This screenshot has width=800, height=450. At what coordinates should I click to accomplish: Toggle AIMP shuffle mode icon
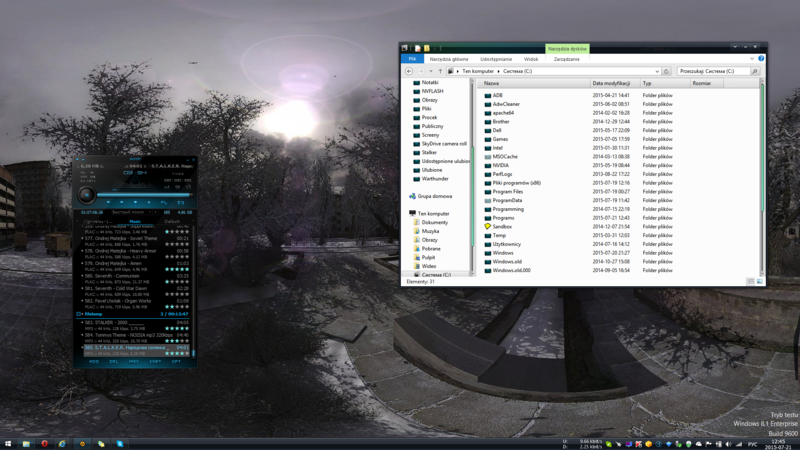point(178,187)
